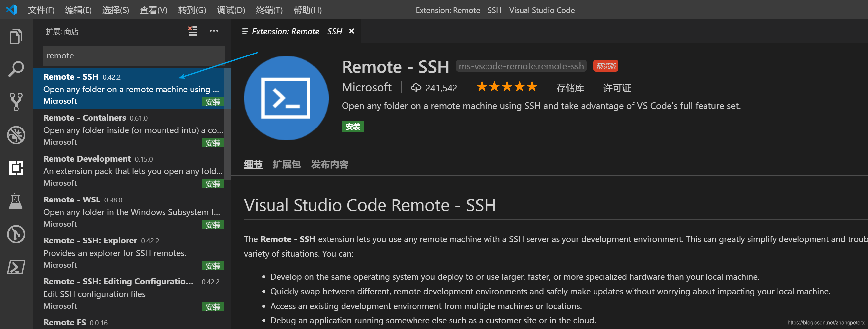Open the 调试(D) menu
Image resolution: width=868 pixels, height=329 pixels.
(x=231, y=10)
